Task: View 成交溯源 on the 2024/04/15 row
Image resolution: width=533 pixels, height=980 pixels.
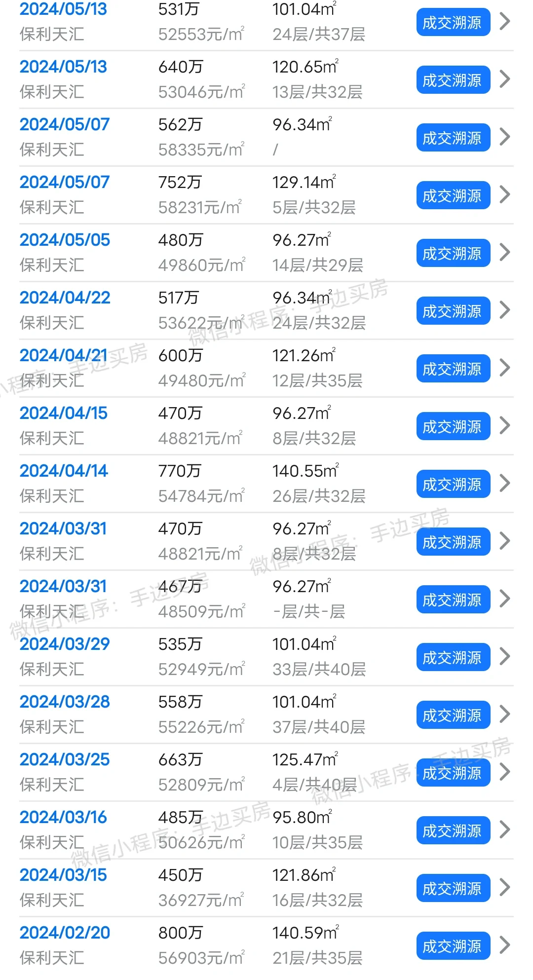Action: point(453,426)
